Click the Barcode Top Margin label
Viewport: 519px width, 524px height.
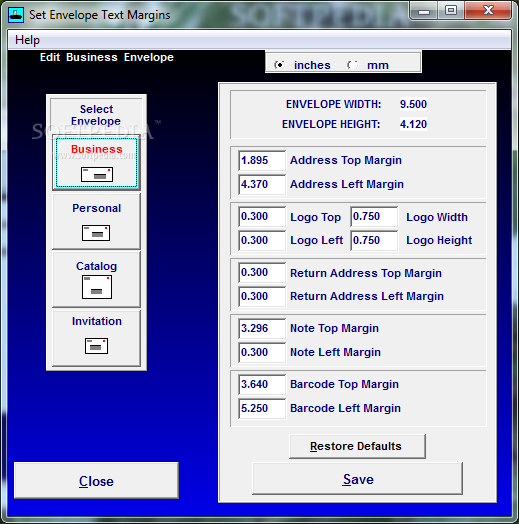click(x=344, y=384)
